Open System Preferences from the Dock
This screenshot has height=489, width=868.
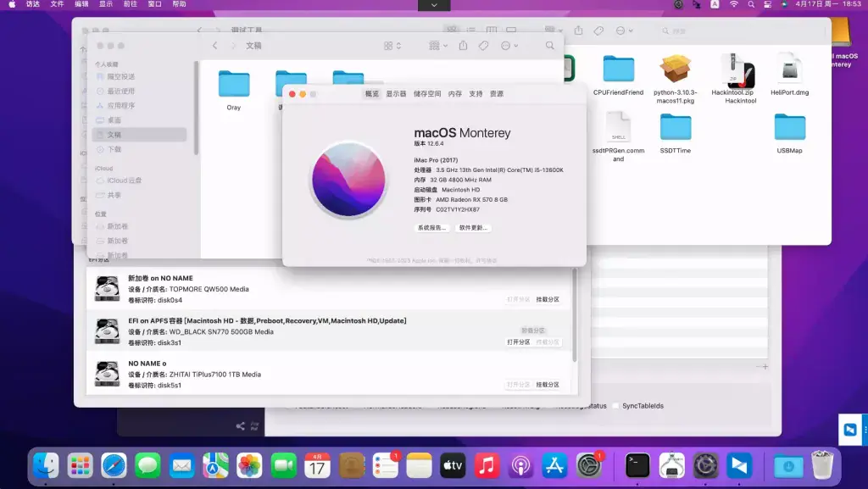(589, 465)
